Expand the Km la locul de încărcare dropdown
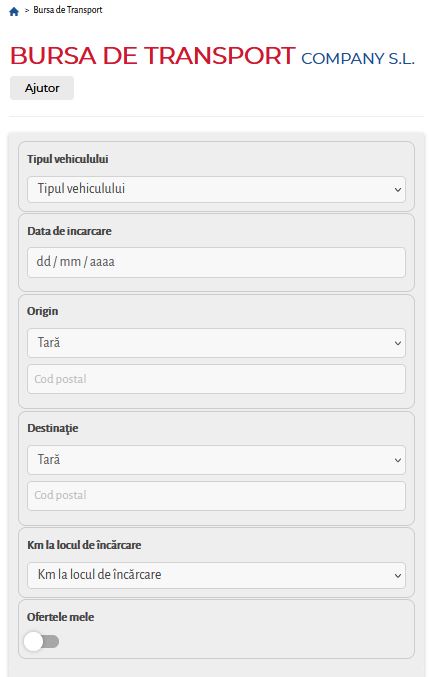This screenshot has width=436, height=677. coord(216,575)
